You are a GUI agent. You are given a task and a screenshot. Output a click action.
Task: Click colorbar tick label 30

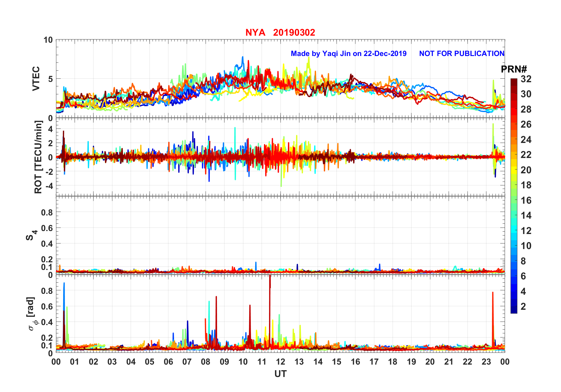click(x=526, y=94)
